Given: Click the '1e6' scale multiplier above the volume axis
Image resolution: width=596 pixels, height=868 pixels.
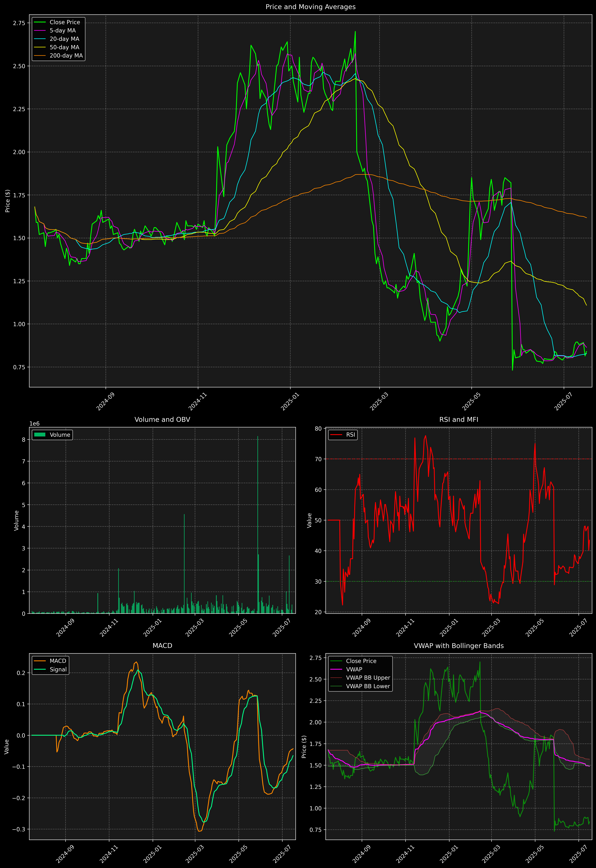Looking at the screenshot, I should [34, 424].
